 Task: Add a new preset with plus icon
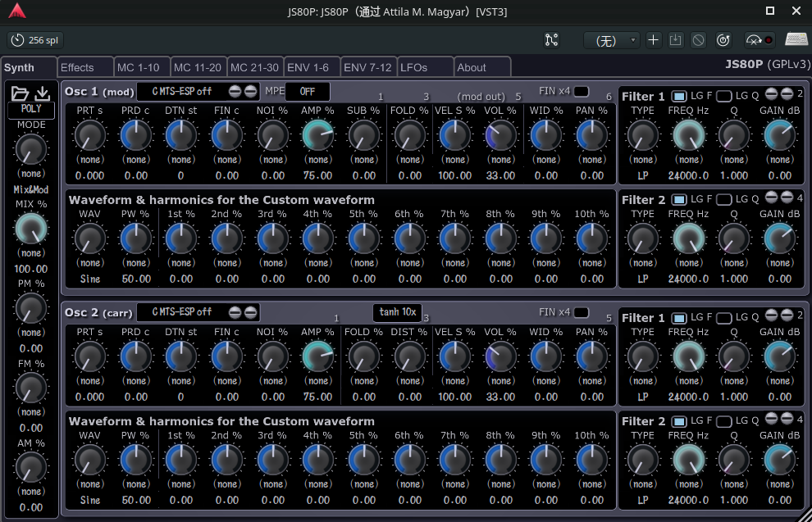(x=653, y=40)
